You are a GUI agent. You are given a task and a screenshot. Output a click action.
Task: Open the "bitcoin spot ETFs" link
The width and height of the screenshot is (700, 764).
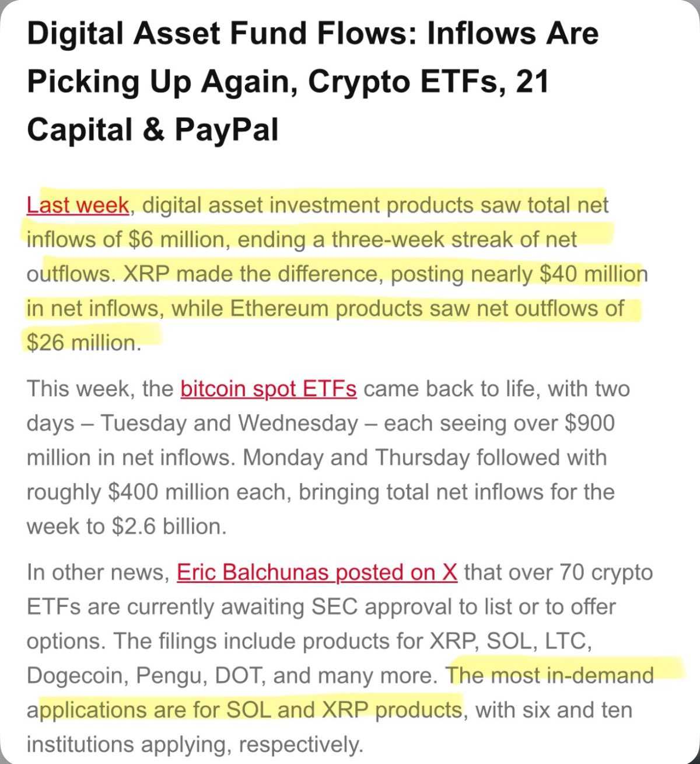pyautogui.click(x=268, y=389)
